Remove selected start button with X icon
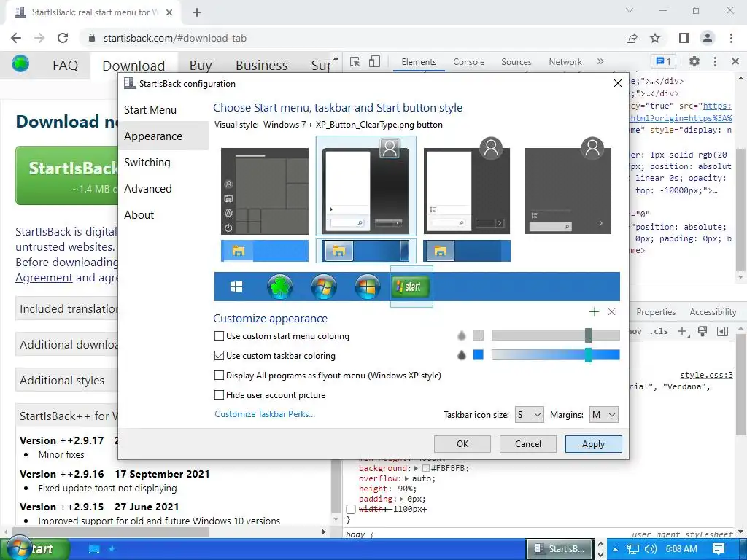Viewport: 747px width, 560px height. [612, 312]
